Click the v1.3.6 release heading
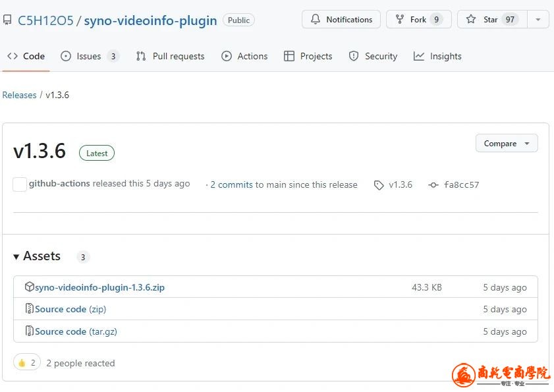554x392 pixels. 40,151
